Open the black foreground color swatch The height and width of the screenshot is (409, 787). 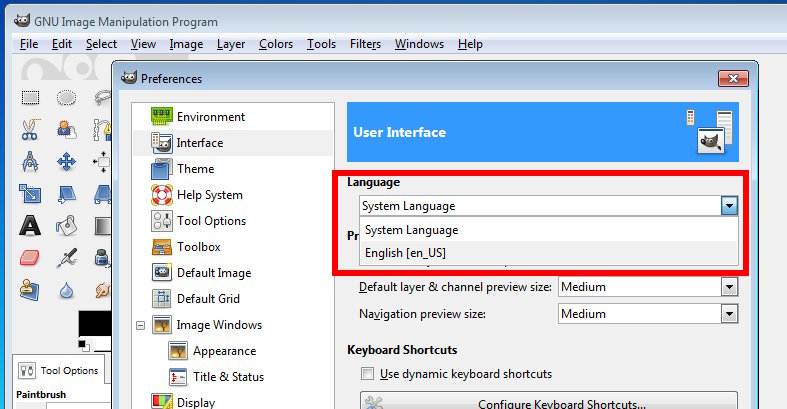click(95, 323)
